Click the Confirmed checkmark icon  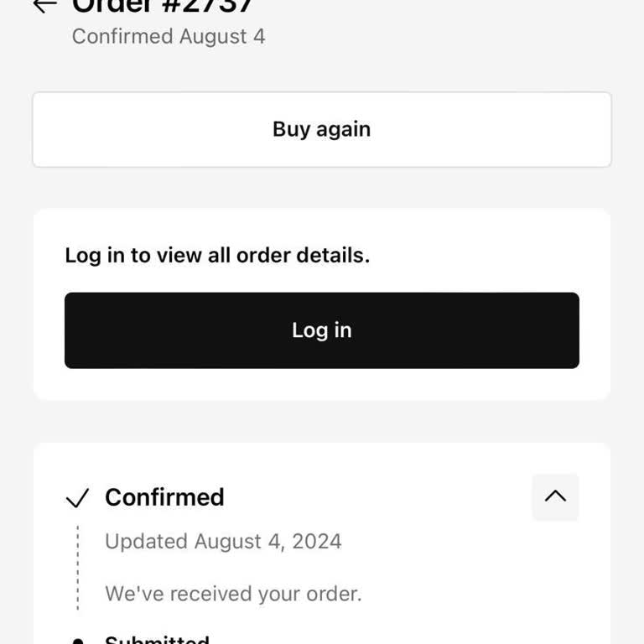coord(76,499)
